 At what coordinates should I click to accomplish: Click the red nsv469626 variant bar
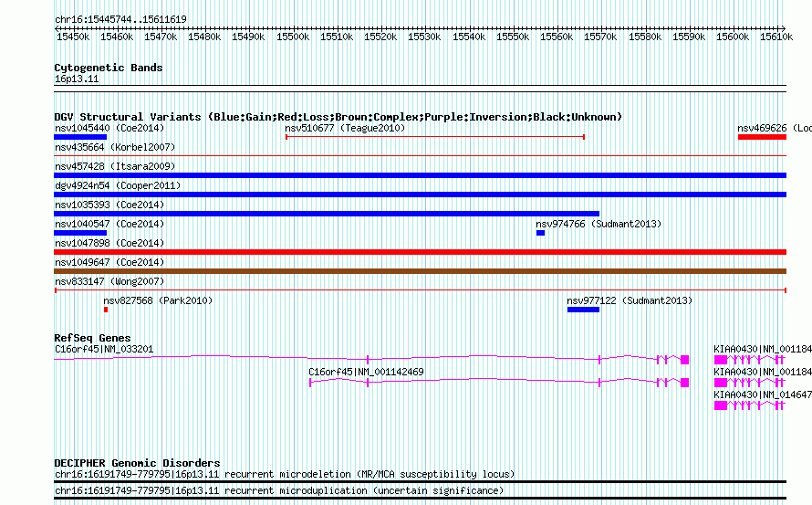762,137
